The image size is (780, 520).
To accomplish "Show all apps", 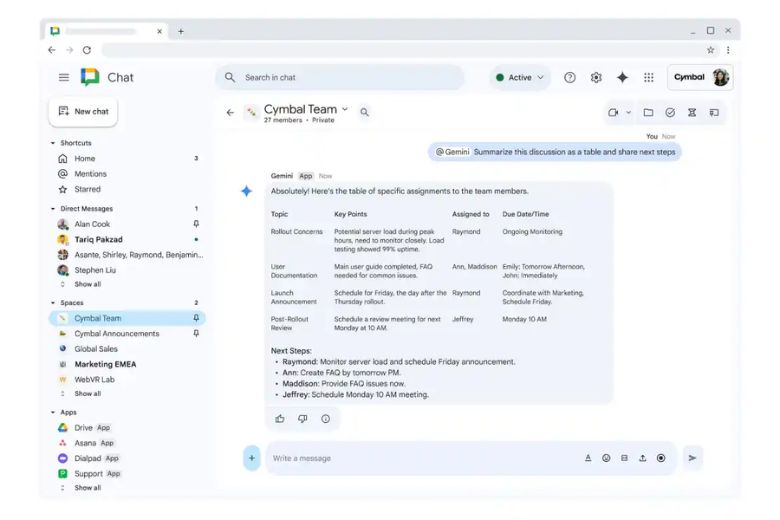I will tap(88, 488).
